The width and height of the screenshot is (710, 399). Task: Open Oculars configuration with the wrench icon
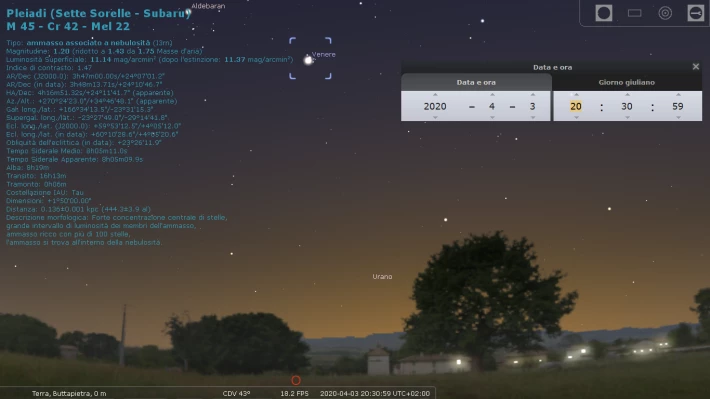(696, 13)
